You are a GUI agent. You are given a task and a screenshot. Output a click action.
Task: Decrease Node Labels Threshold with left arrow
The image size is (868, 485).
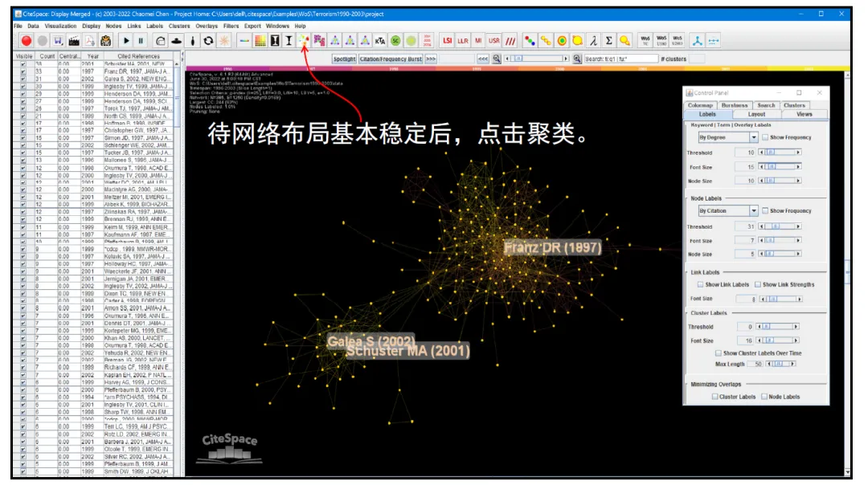click(x=762, y=226)
